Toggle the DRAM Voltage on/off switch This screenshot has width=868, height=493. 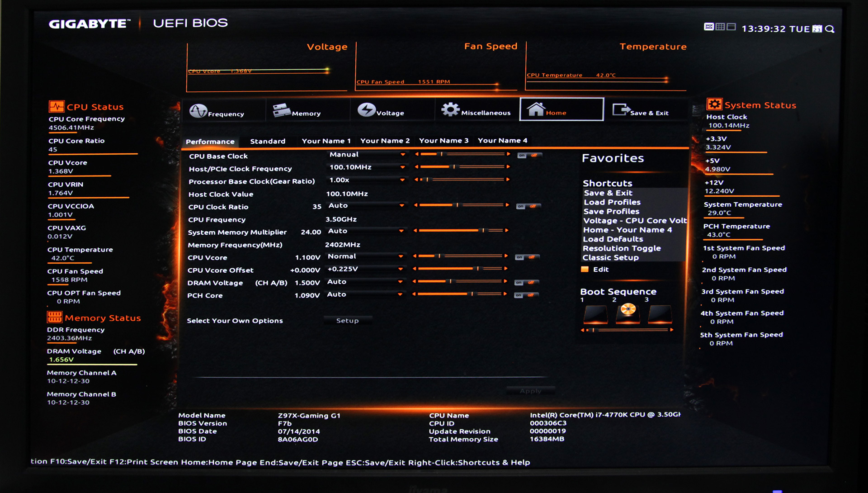tap(527, 283)
